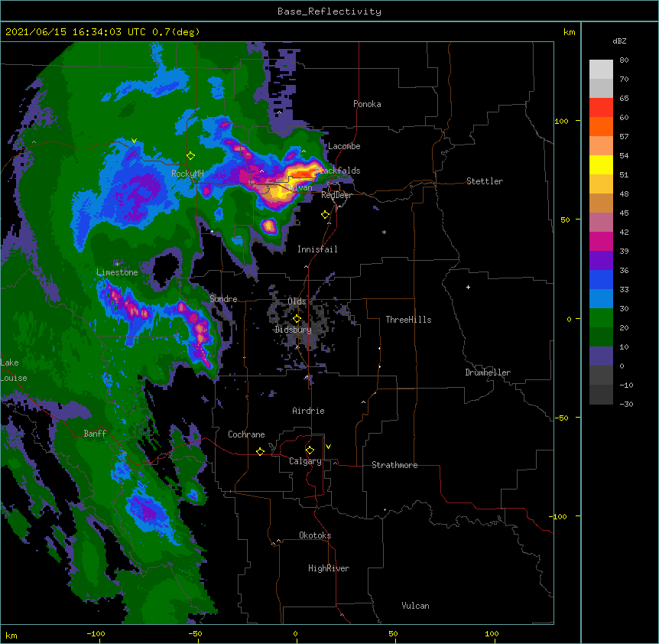Click the Drumheller town label
This screenshot has height=644, width=659.
pyautogui.click(x=488, y=372)
